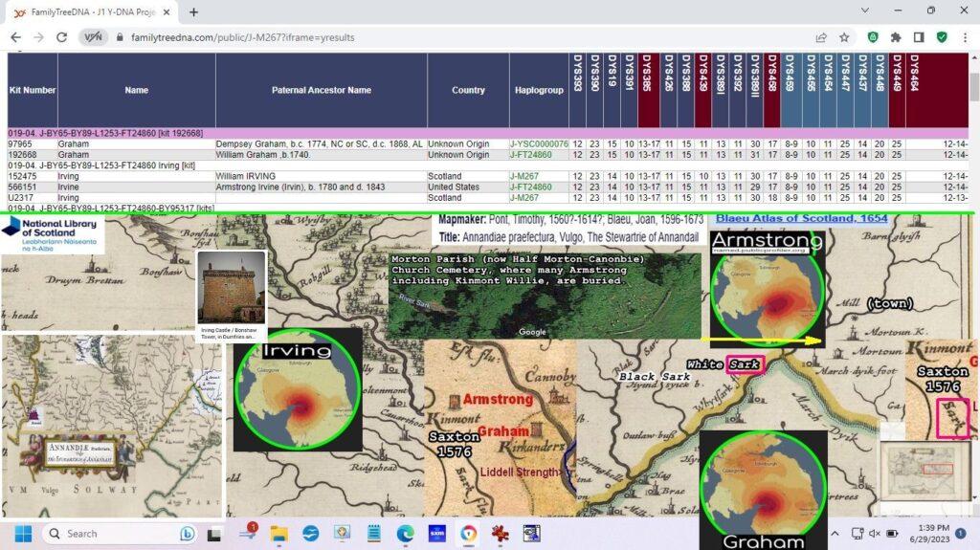The image size is (980, 550).
Task: Open Blaeu Atlas of Scotland, 1654 link
Action: (801, 218)
